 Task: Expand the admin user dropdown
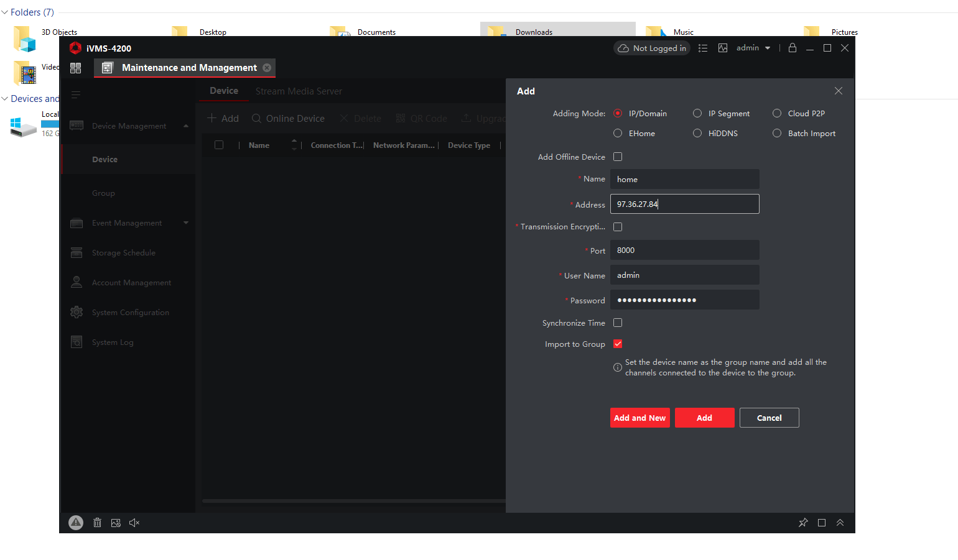pos(753,48)
